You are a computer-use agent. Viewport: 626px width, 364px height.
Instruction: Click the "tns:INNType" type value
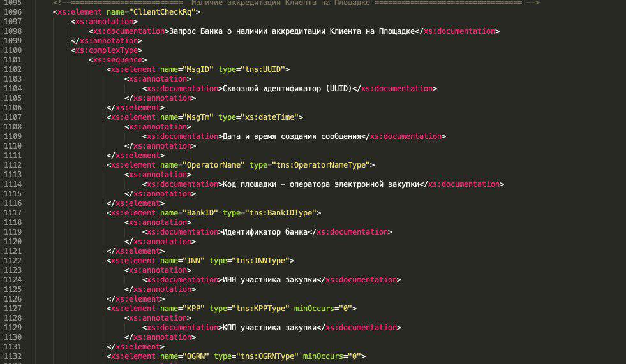point(261,261)
